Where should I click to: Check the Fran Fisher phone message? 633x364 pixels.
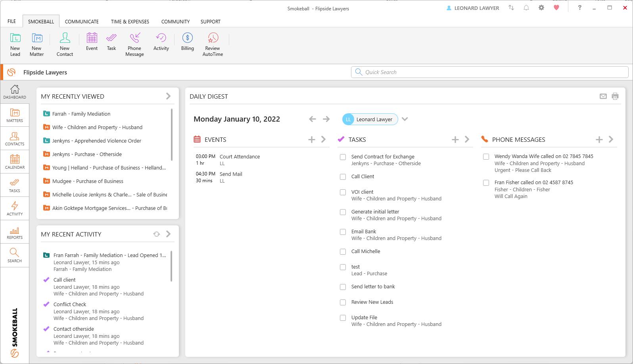click(x=486, y=183)
